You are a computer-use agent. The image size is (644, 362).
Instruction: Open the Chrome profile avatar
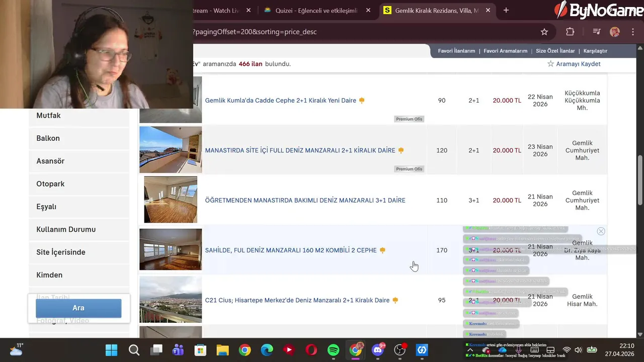pyautogui.click(x=615, y=32)
